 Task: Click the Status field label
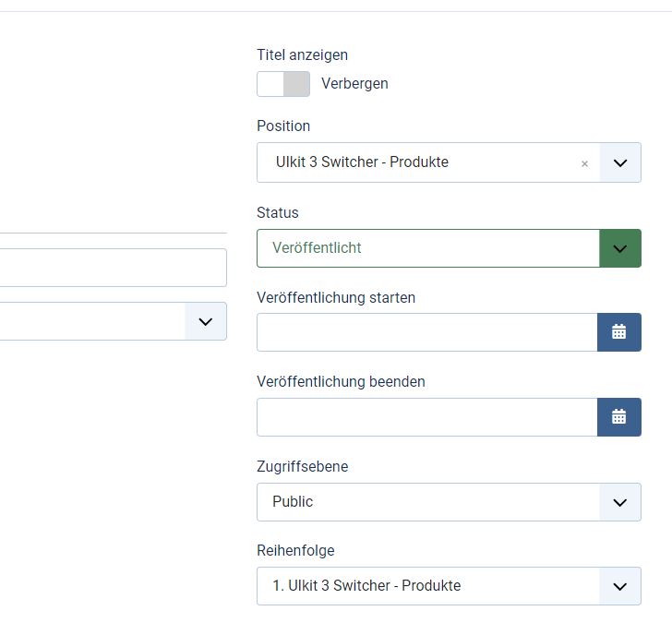[277, 212]
